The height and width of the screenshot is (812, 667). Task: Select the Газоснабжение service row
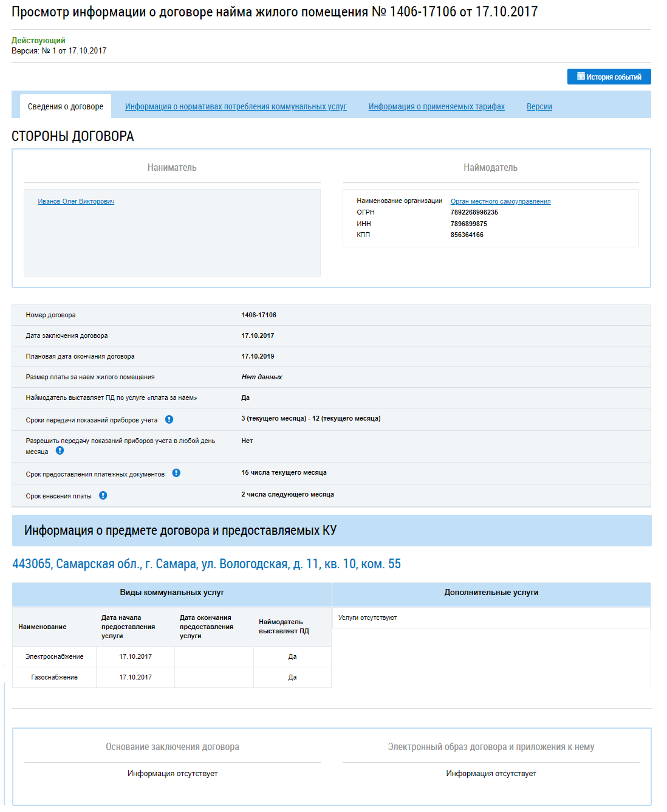point(54,677)
